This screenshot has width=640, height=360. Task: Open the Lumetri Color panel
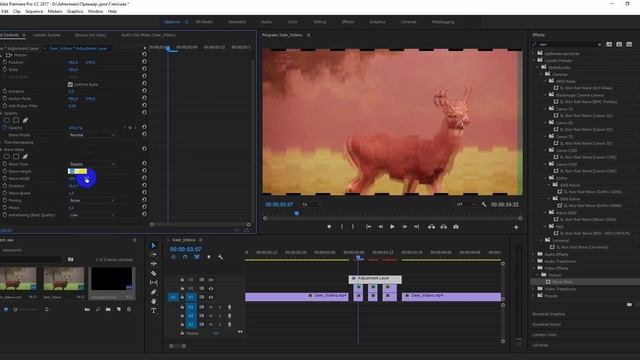click(544, 335)
